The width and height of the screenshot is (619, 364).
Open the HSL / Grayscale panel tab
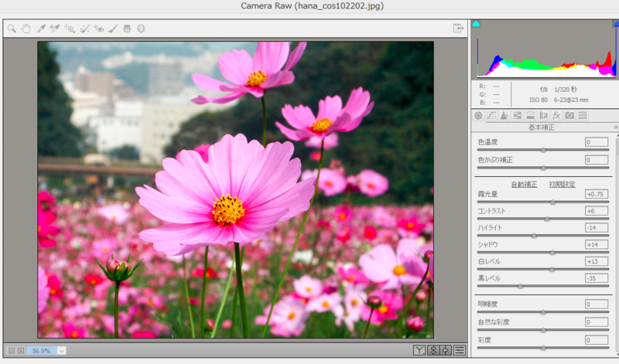click(517, 116)
